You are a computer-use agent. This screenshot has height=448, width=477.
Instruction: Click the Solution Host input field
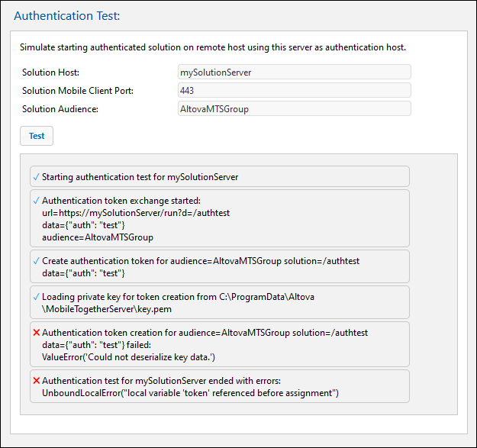(x=294, y=73)
